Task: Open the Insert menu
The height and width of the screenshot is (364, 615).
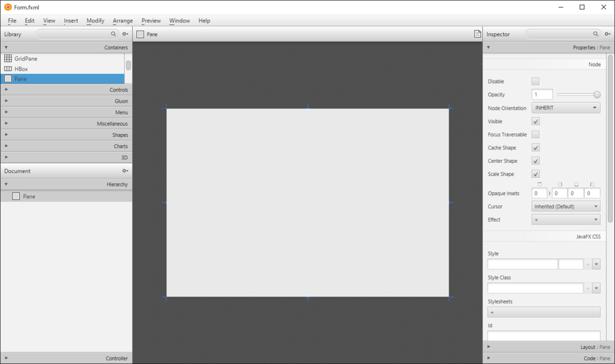Action: [71, 21]
